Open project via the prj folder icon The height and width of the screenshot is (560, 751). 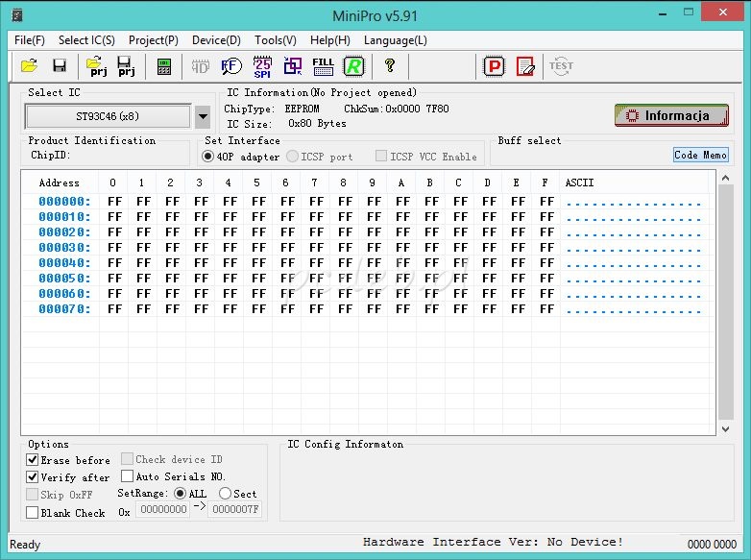[x=96, y=66]
